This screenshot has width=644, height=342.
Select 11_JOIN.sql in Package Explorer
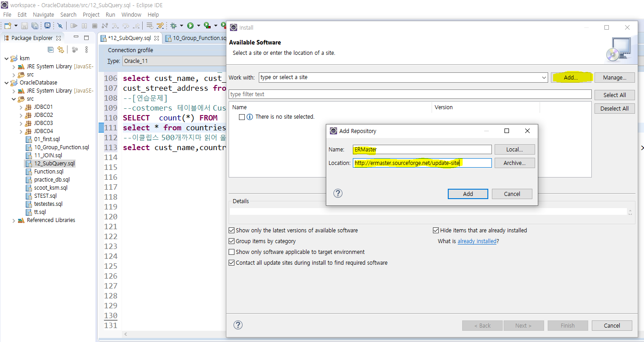48,155
